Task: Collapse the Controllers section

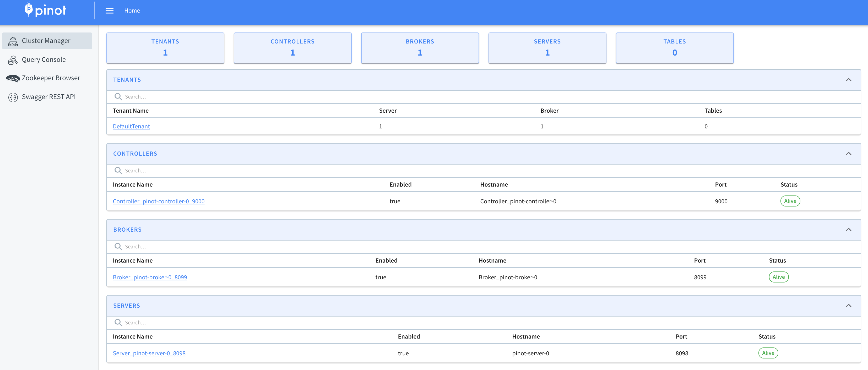Action: [848, 154]
